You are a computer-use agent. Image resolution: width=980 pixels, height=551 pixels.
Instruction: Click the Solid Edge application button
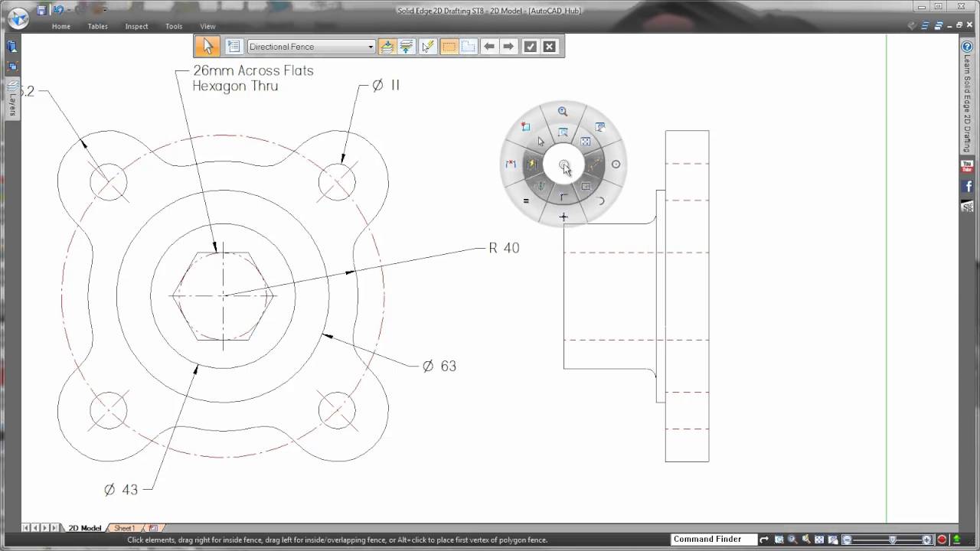[18, 17]
